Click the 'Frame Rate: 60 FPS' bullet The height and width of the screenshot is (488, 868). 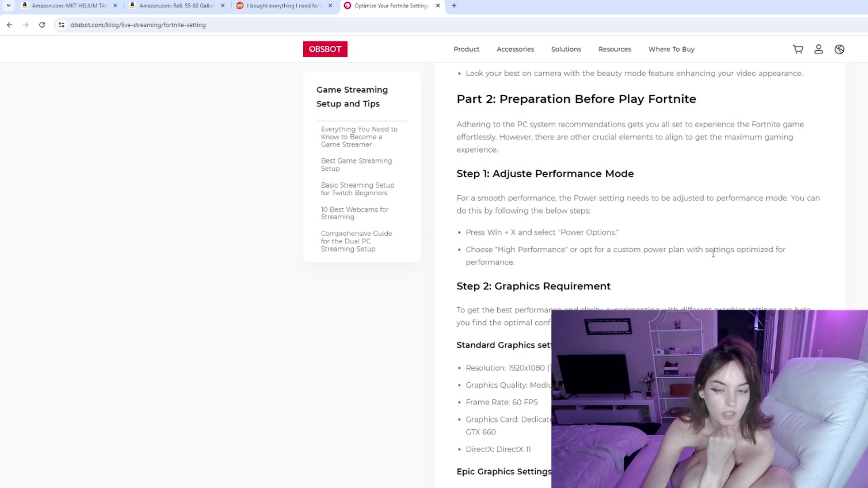coord(502,402)
